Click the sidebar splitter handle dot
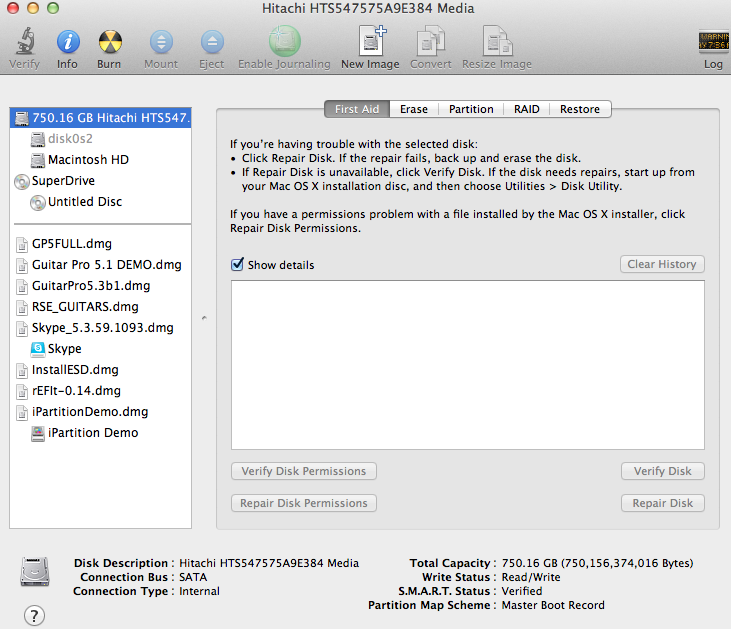This screenshot has height=629, width=731. 204,318
